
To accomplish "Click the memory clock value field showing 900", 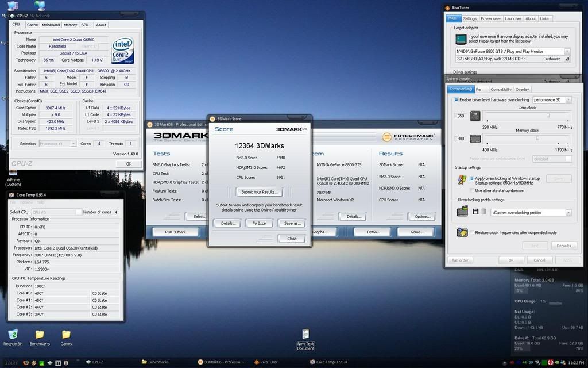I will [461, 139].
